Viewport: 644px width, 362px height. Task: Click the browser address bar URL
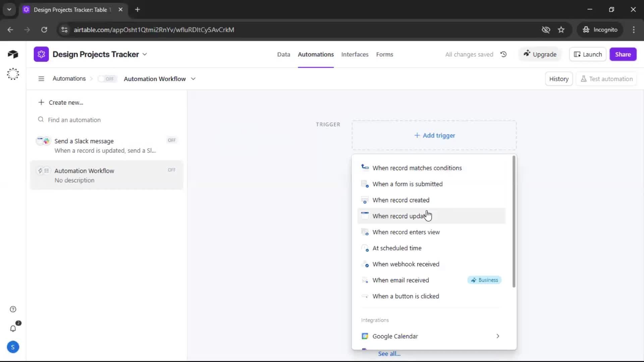coord(154,29)
